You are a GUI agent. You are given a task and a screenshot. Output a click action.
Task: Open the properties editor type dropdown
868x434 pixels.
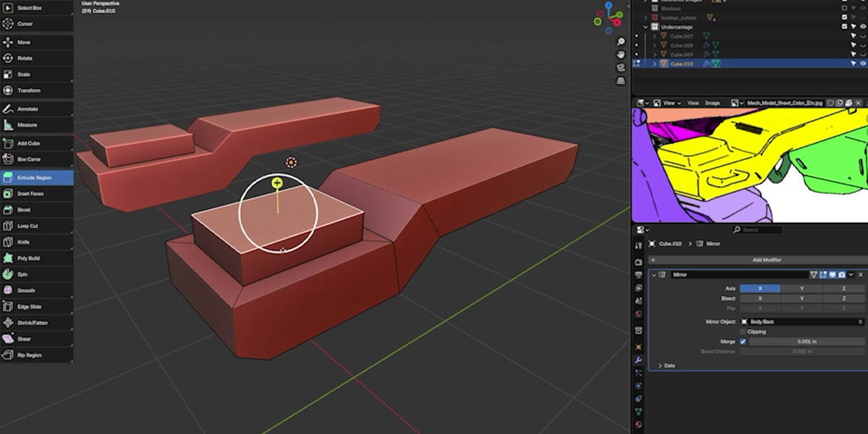coord(642,229)
